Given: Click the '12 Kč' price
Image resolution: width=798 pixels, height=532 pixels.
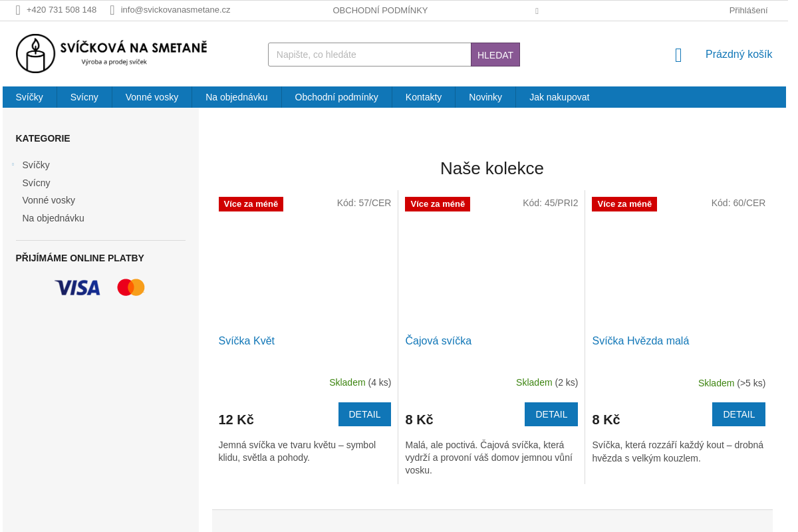Looking at the screenshot, I should pos(236,420).
